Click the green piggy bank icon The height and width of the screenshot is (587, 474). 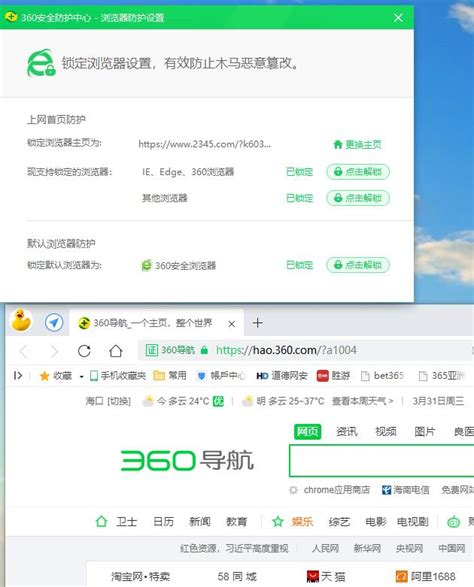pyautogui.click(x=454, y=521)
